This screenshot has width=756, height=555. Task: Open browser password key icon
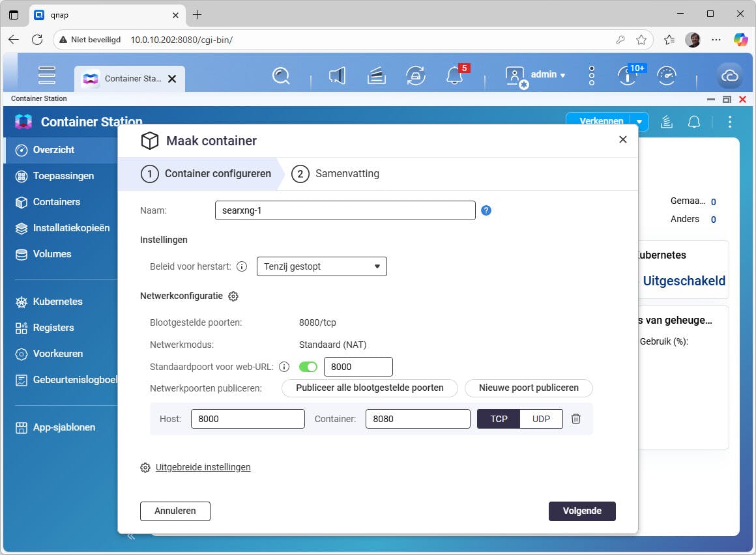coord(620,40)
